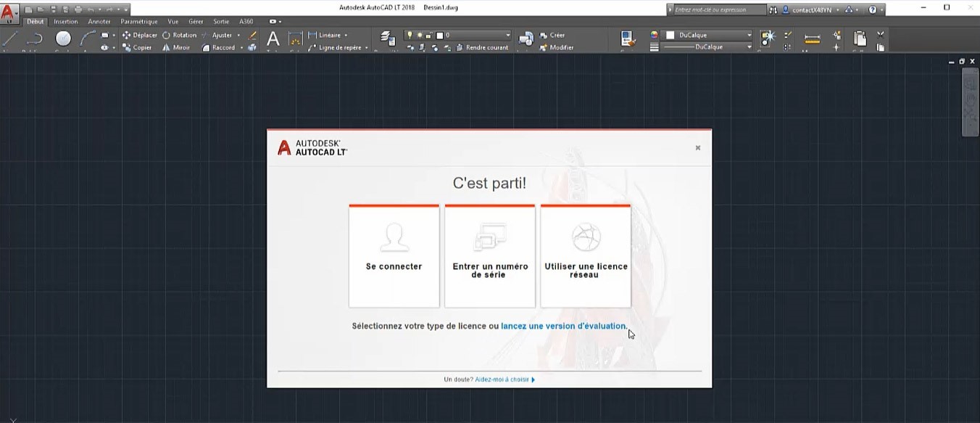Expand the quick access toolbar customize arrow
980x423 pixels.
pyautogui.click(x=126, y=9)
